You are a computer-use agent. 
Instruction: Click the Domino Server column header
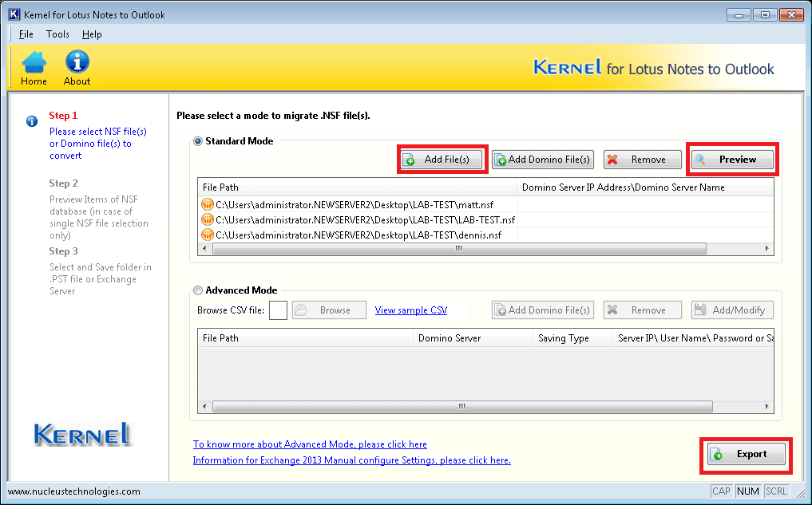pyautogui.click(x=473, y=338)
